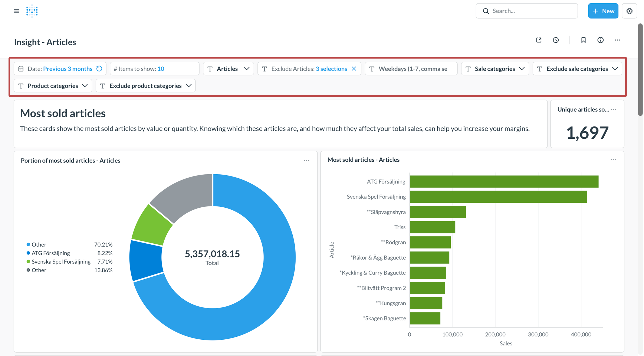Open the settings gear icon
The width and height of the screenshot is (644, 356).
[629, 11]
